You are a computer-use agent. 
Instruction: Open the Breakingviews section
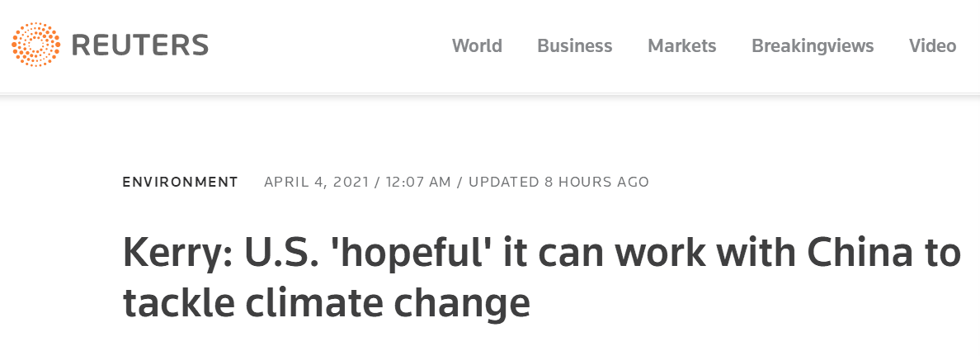coord(812,46)
